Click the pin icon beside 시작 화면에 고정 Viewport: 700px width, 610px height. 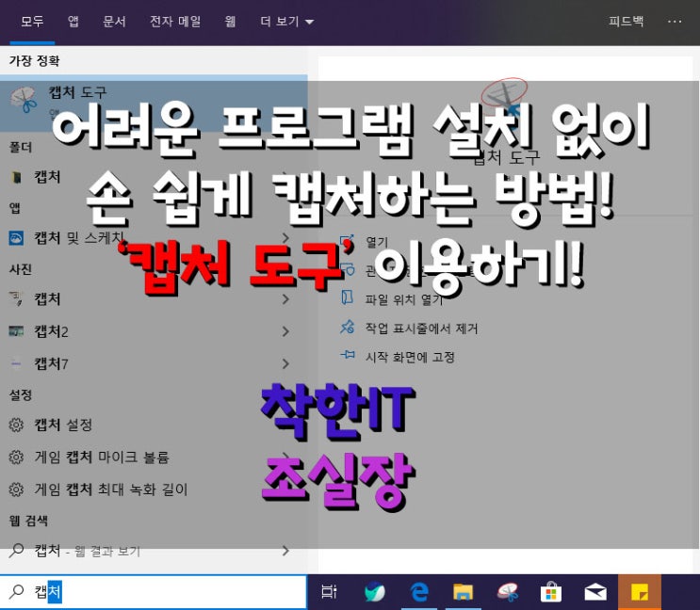coord(348,356)
